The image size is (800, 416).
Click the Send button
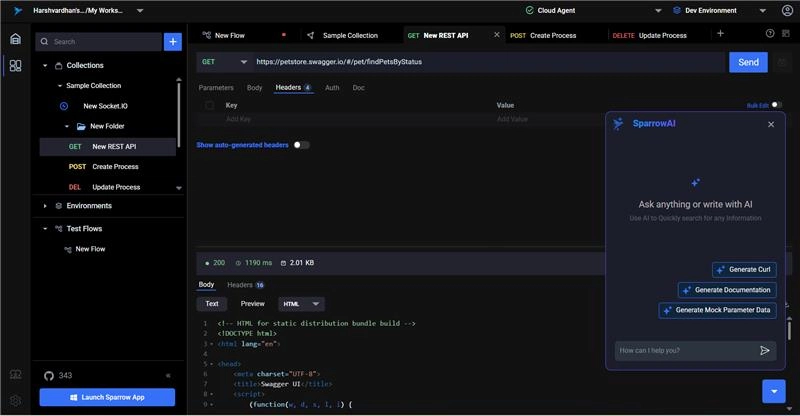[x=748, y=62]
